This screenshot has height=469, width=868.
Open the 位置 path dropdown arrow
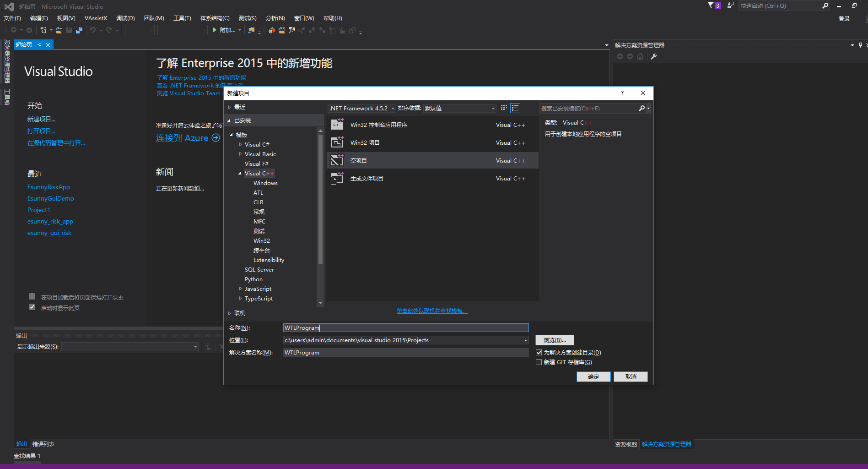click(526, 340)
